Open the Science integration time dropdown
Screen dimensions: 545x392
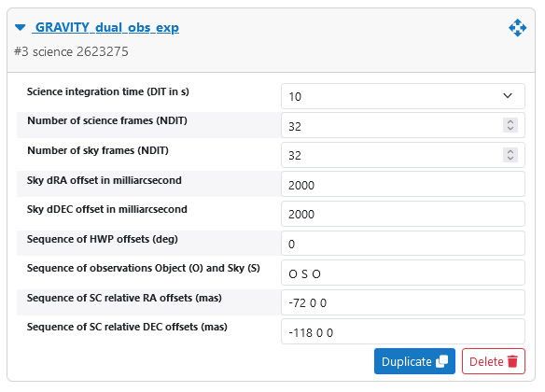click(403, 96)
